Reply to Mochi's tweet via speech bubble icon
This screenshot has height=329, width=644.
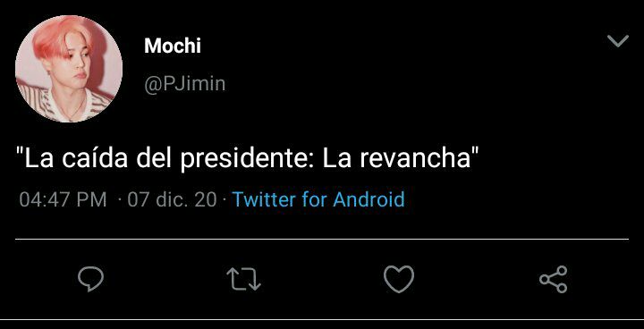(90, 279)
